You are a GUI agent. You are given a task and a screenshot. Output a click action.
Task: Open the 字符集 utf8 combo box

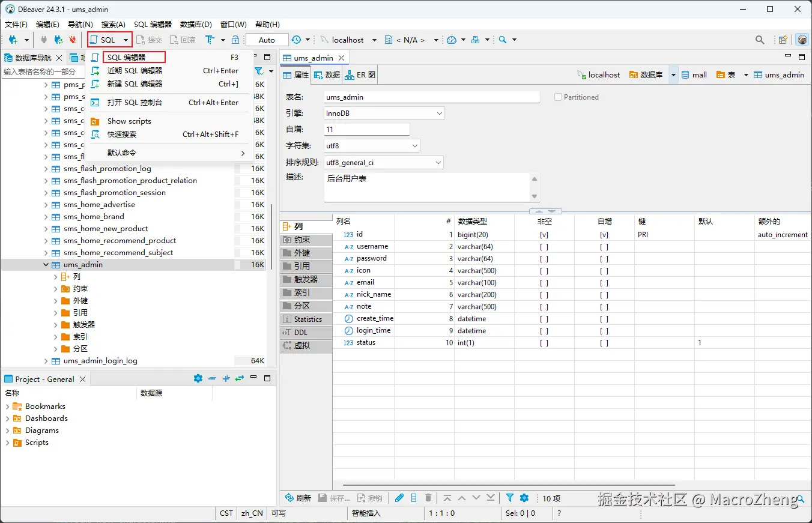(372, 146)
